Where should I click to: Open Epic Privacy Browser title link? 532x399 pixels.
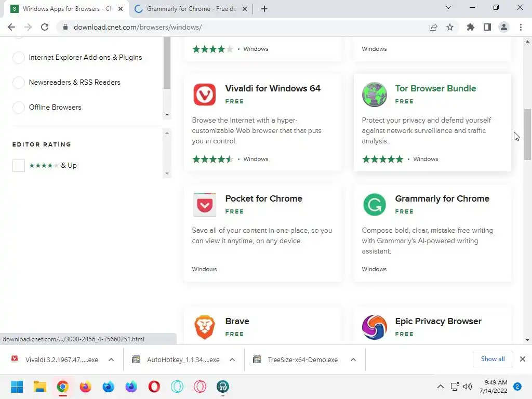[x=438, y=321]
